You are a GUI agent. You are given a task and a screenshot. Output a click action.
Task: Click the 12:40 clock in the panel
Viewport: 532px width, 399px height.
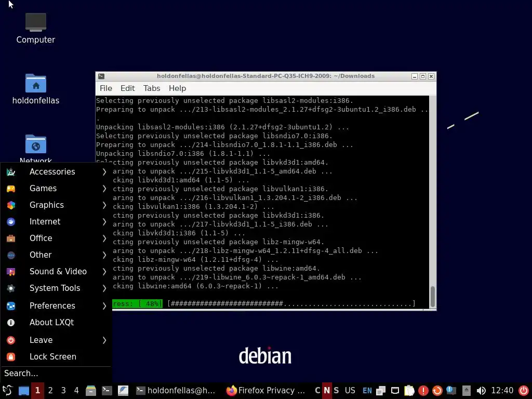click(x=502, y=391)
